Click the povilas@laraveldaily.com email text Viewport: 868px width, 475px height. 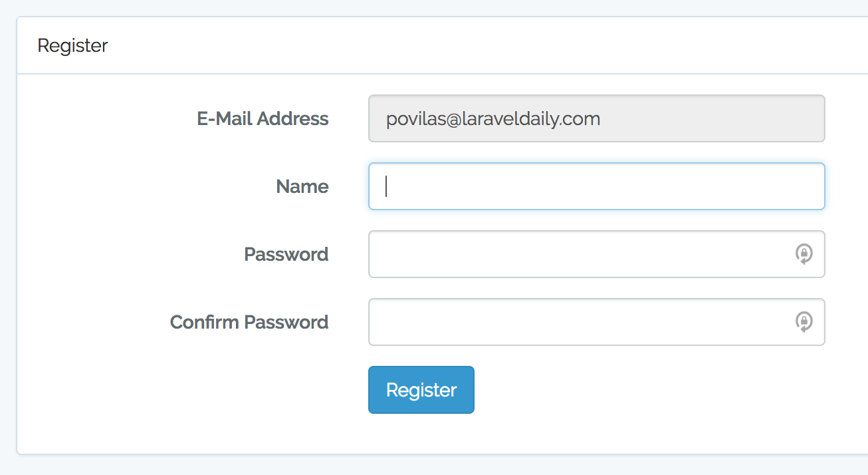point(492,118)
